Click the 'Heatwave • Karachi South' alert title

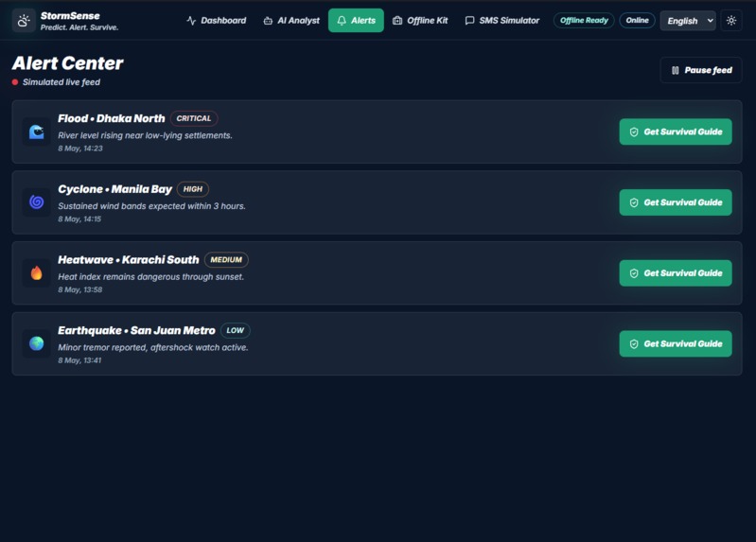point(129,260)
